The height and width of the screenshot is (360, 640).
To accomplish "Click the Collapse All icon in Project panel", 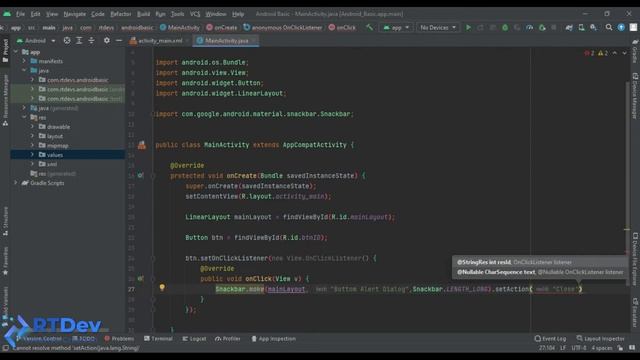I will 91,40.
